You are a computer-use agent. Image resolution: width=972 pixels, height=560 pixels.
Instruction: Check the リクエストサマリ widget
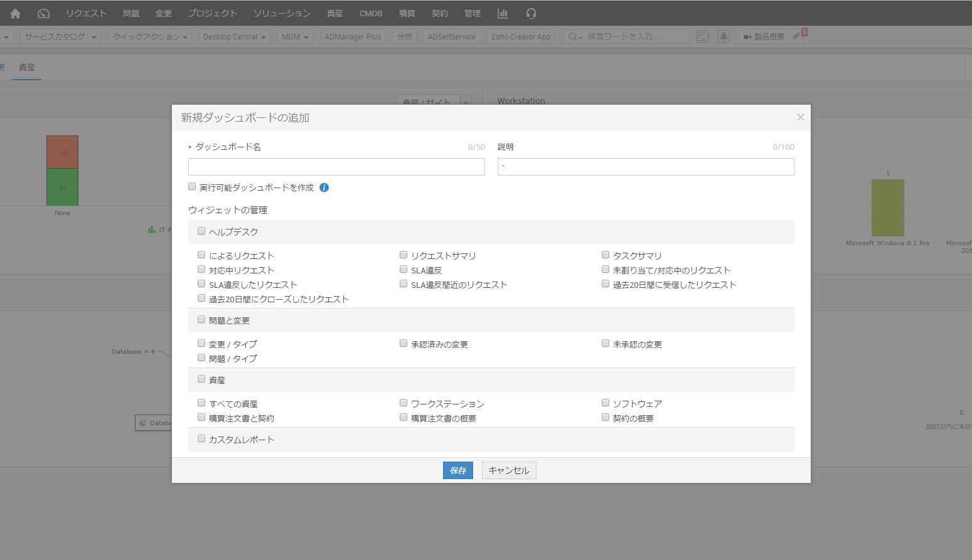[x=403, y=255]
